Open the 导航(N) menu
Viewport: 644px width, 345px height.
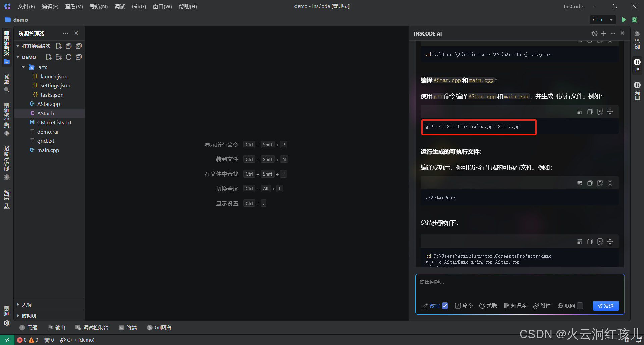[x=98, y=6]
